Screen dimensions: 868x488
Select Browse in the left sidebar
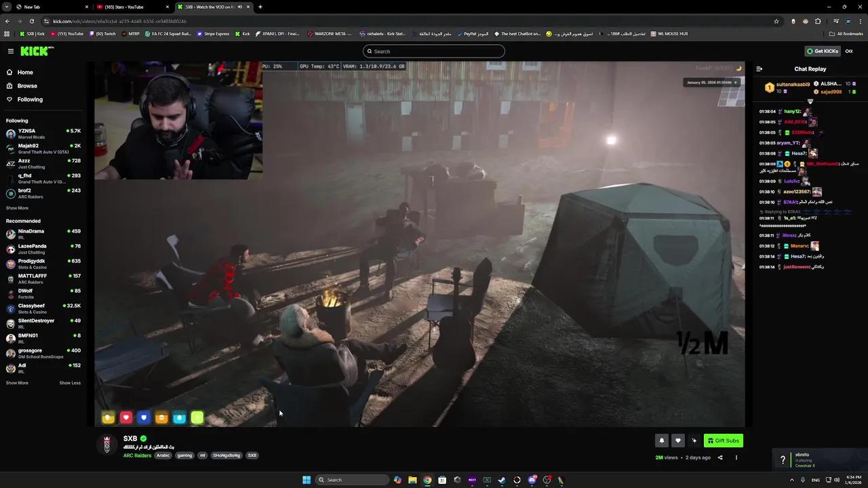[x=27, y=85]
